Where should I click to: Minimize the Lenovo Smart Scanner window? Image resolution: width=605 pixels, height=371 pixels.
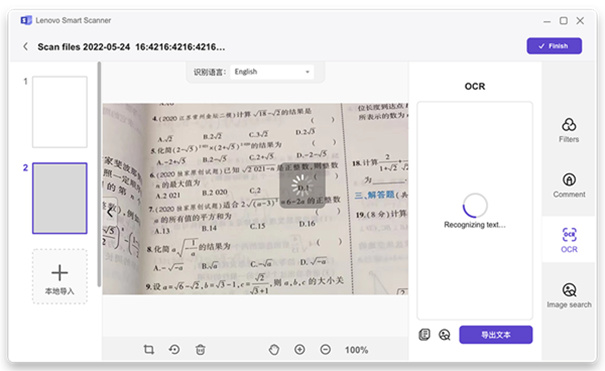[x=547, y=21]
